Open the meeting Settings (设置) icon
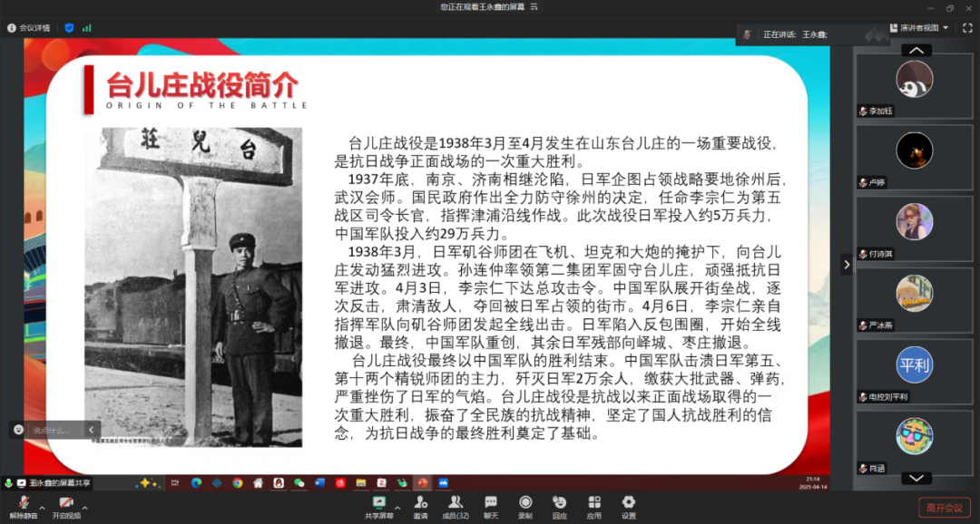This screenshot has width=980, height=524. click(629, 505)
